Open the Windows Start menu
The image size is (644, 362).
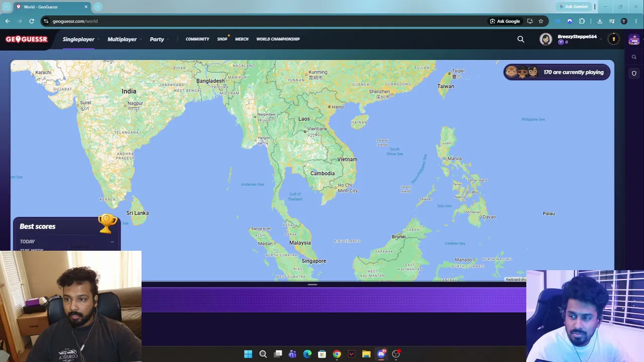pos(248,354)
